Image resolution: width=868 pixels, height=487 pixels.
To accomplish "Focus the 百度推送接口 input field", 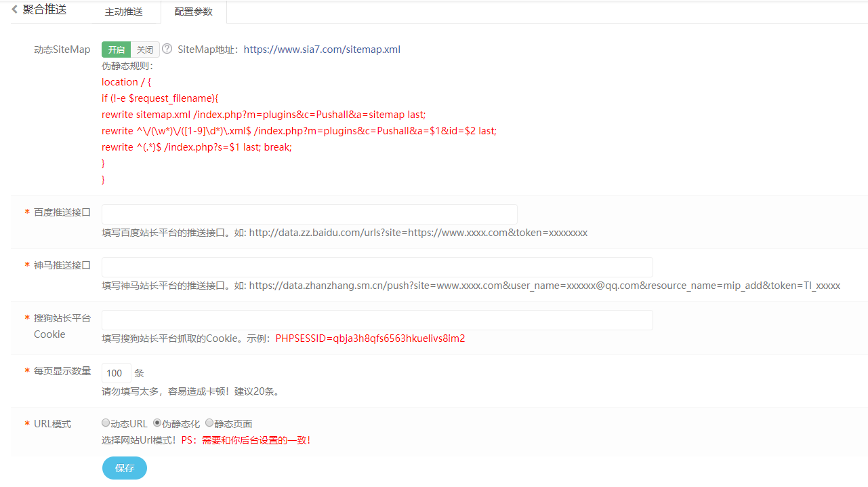I will coord(310,214).
